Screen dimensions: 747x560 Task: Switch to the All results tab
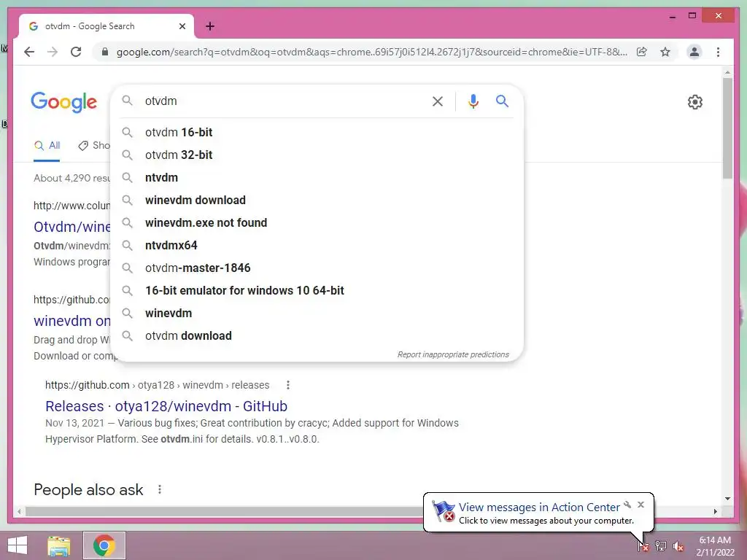click(47, 146)
